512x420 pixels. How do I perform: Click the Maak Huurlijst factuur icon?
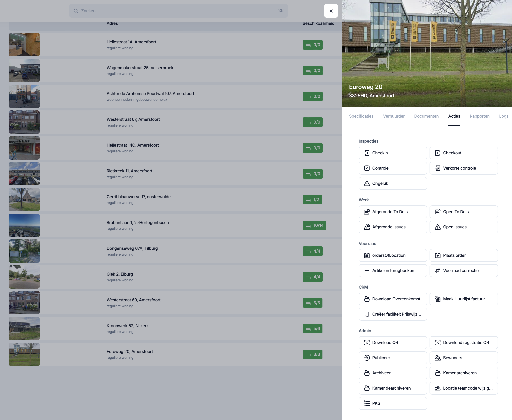click(437, 299)
